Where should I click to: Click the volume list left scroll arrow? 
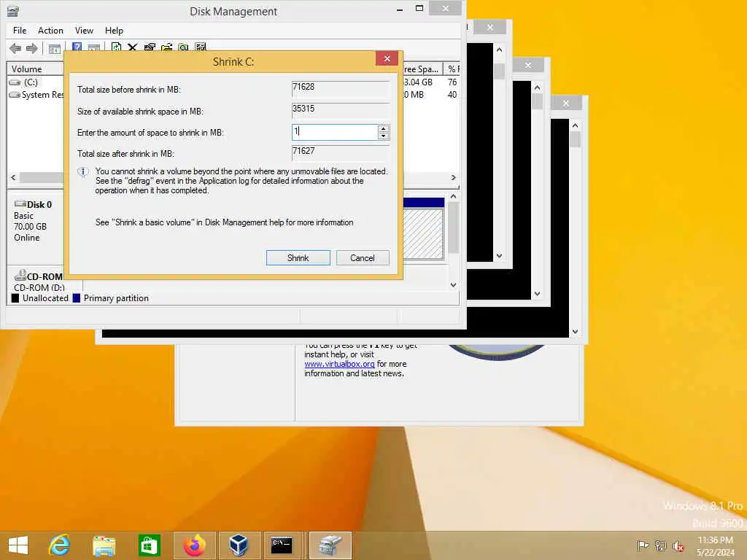pos(13,177)
